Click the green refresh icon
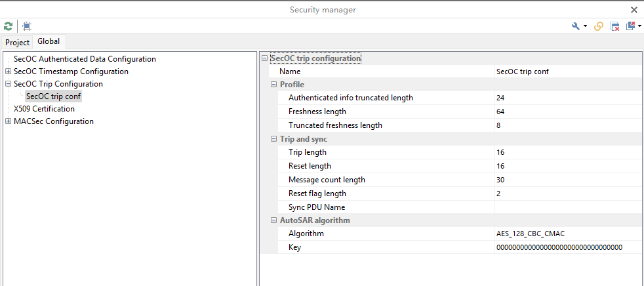644x286 pixels. (x=8, y=26)
